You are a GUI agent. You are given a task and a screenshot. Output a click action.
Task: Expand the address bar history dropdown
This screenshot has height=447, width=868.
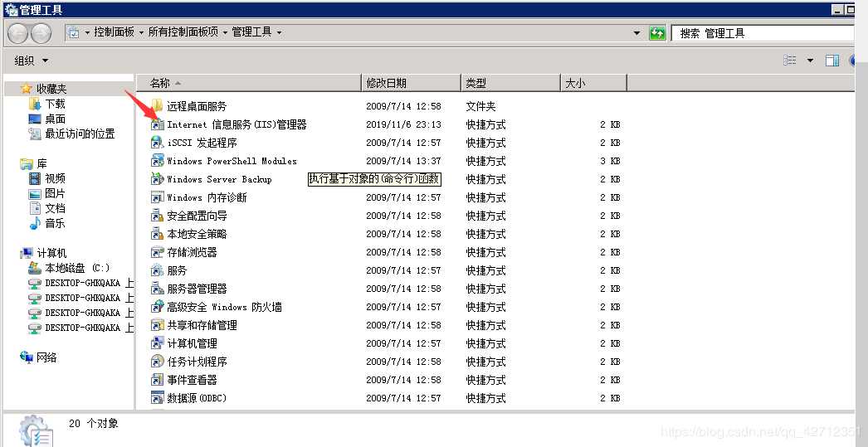pos(636,32)
